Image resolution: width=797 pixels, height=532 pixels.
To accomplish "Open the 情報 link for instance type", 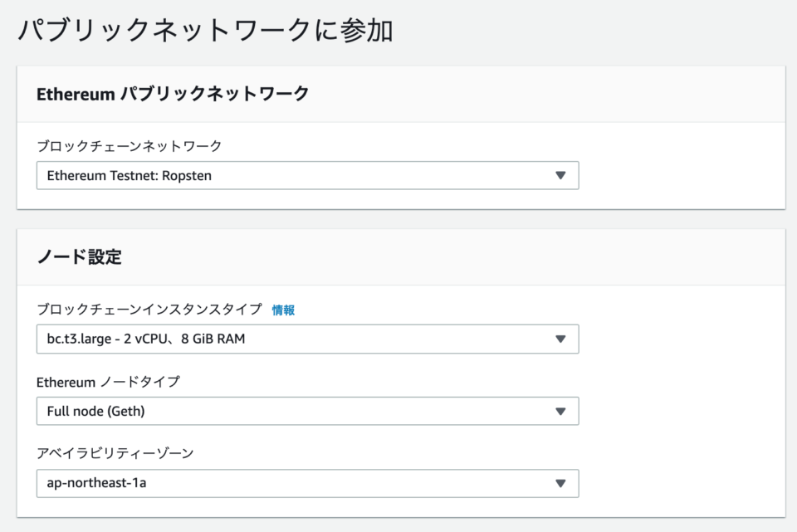I will pos(283,310).
